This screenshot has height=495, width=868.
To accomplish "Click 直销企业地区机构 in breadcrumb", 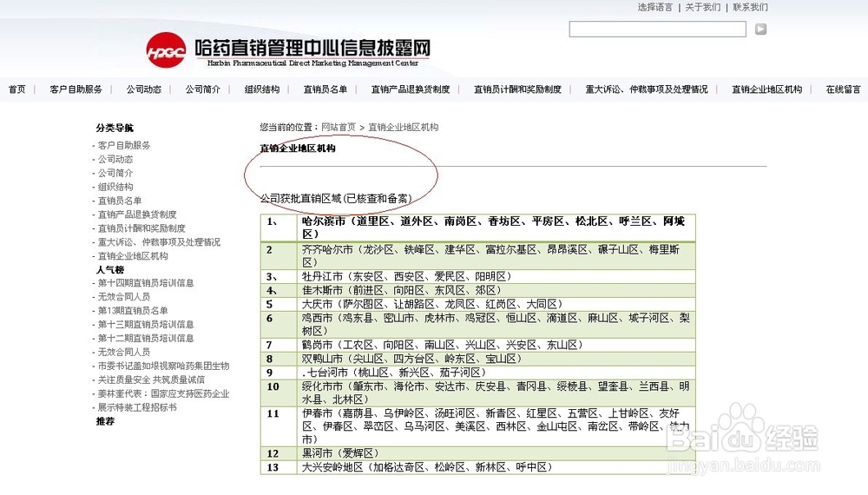I will [x=403, y=128].
